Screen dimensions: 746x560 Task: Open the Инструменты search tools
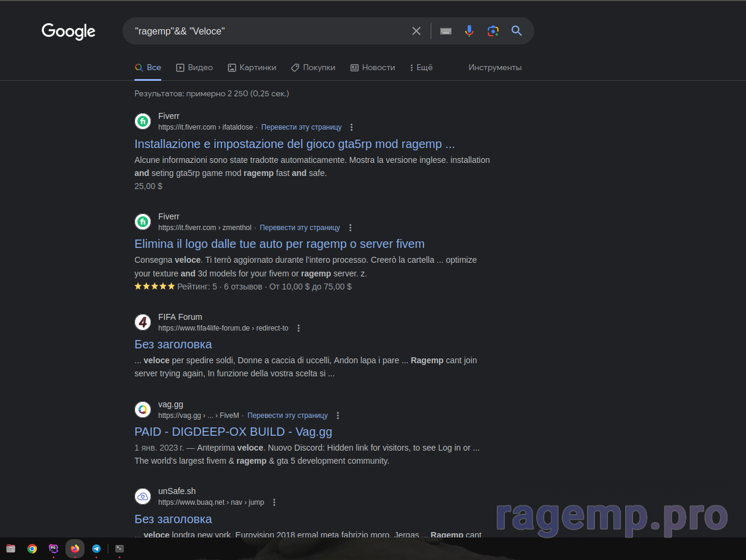(x=495, y=68)
